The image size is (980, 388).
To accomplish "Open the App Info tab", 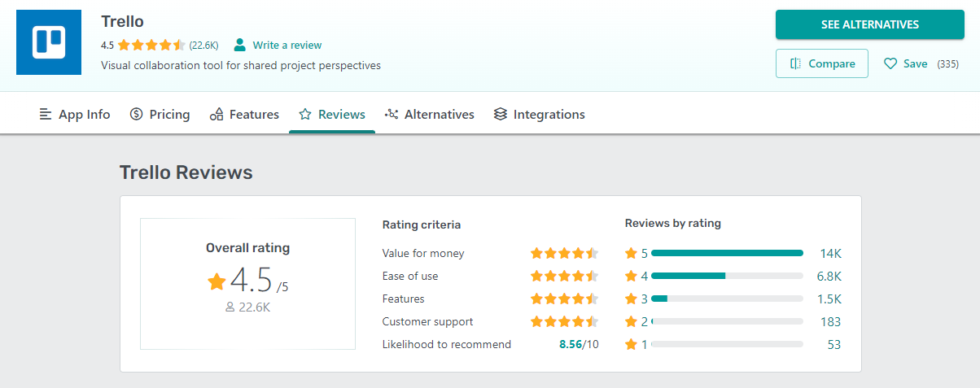I will pyautogui.click(x=75, y=115).
